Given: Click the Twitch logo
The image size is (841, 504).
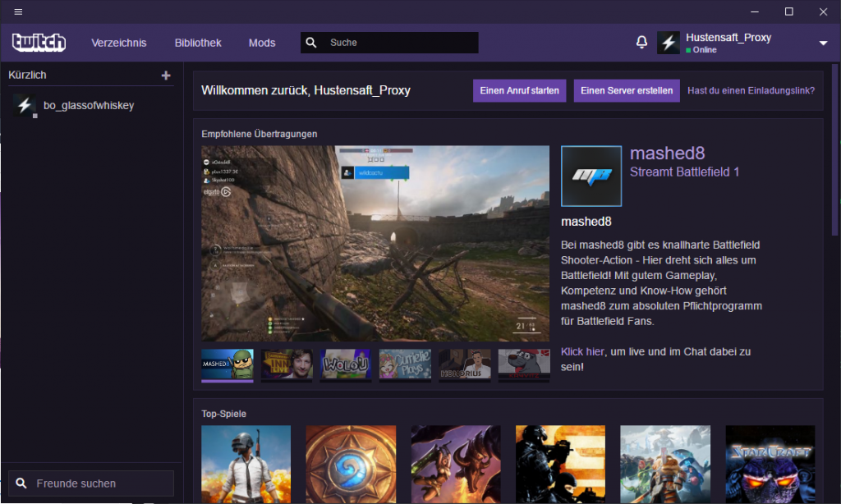Looking at the screenshot, I should tap(39, 43).
